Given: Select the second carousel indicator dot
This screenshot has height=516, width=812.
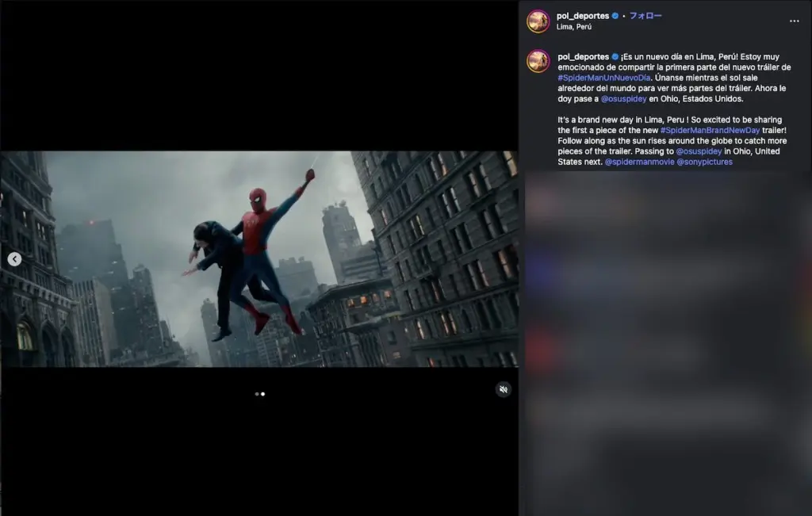Looking at the screenshot, I should [263, 394].
